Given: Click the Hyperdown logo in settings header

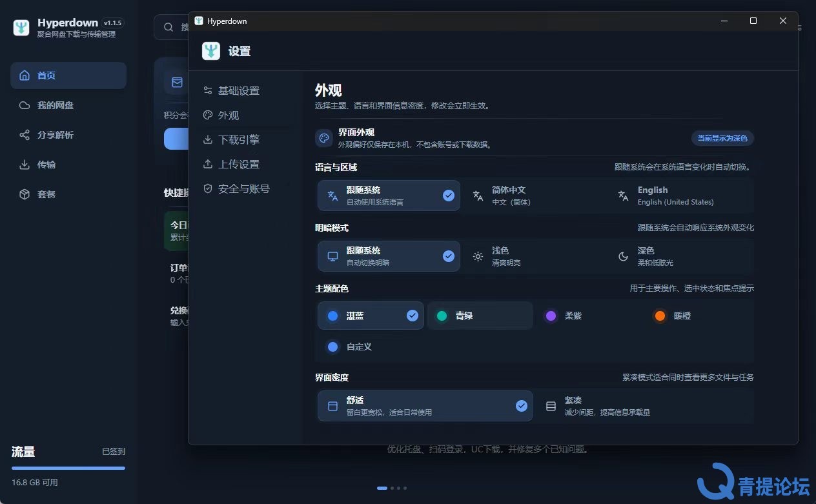Looking at the screenshot, I should (211, 51).
